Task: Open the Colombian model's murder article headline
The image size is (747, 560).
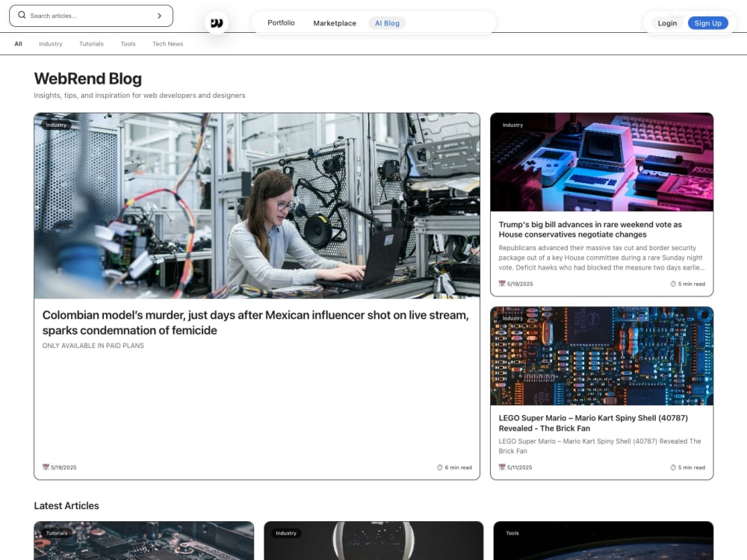Action: (x=255, y=323)
